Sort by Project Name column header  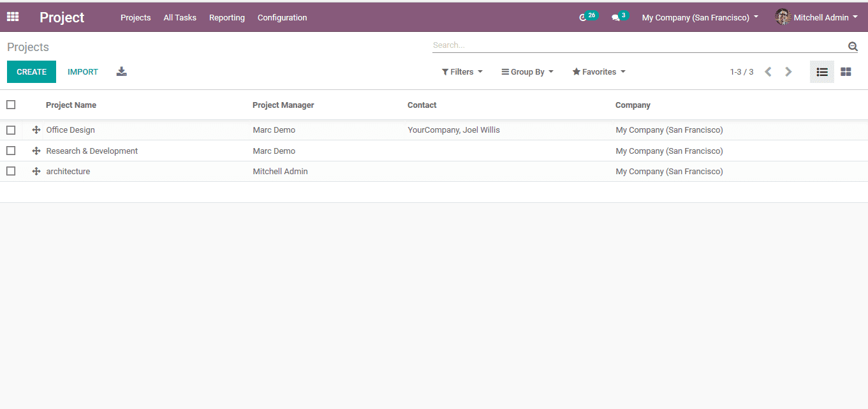pos(71,105)
